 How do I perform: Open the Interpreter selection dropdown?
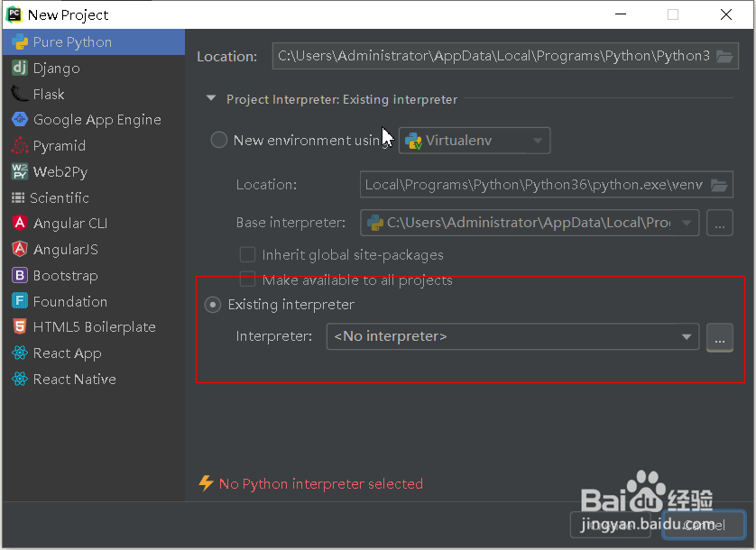[512, 336]
